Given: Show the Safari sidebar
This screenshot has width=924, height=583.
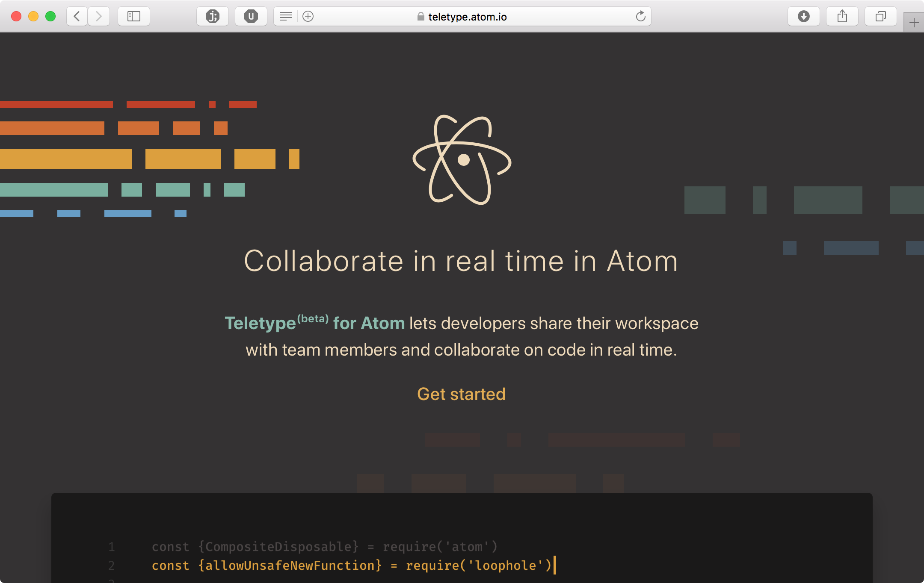Looking at the screenshot, I should pos(134,16).
